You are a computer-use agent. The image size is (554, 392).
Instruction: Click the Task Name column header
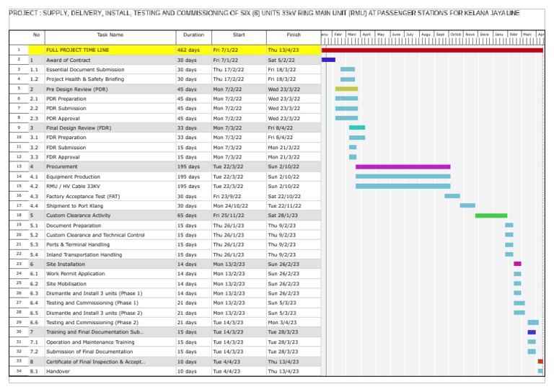pyautogui.click(x=110, y=35)
